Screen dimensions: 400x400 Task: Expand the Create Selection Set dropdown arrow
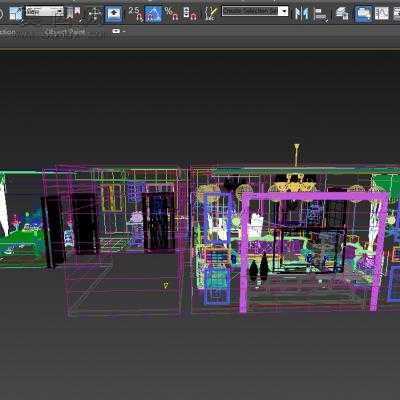click(284, 11)
